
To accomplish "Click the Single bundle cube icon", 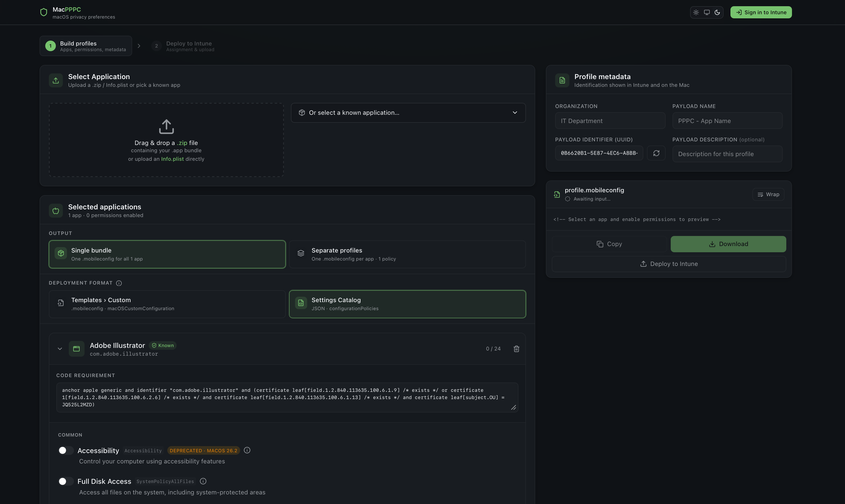I will click(61, 253).
